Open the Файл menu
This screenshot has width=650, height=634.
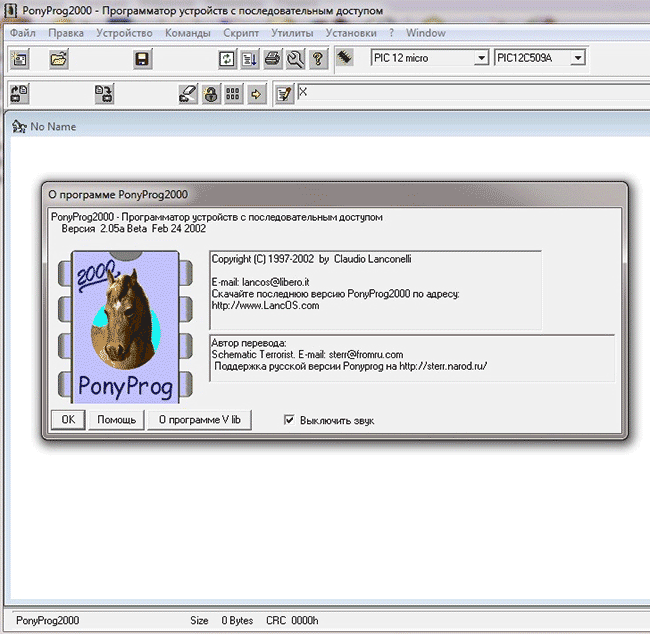pyautogui.click(x=22, y=33)
